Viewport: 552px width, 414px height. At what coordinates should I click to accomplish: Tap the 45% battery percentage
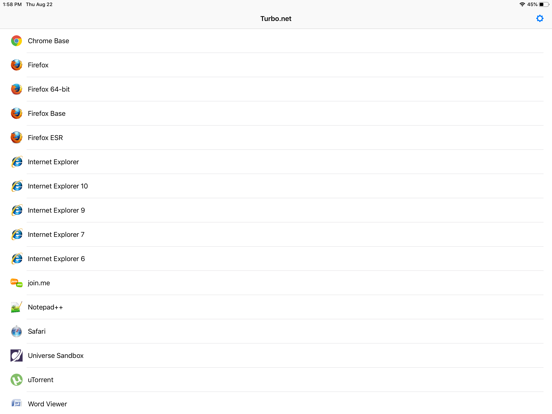532,4
